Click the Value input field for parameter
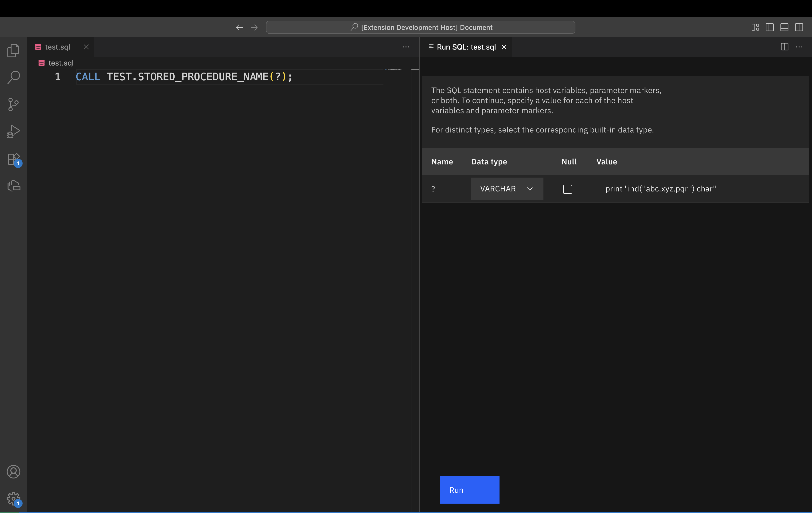This screenshot has width=812, height=513. 698,189
